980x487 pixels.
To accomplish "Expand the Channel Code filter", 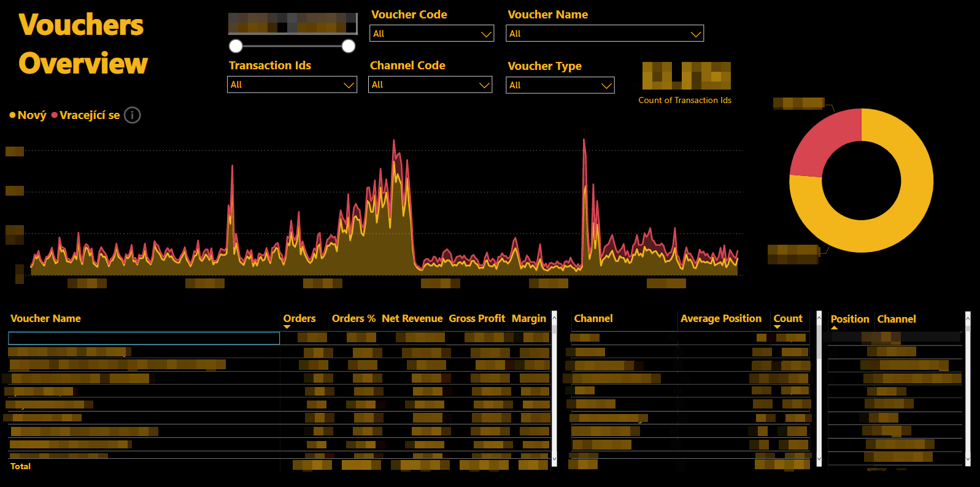I will coord(430,85).
